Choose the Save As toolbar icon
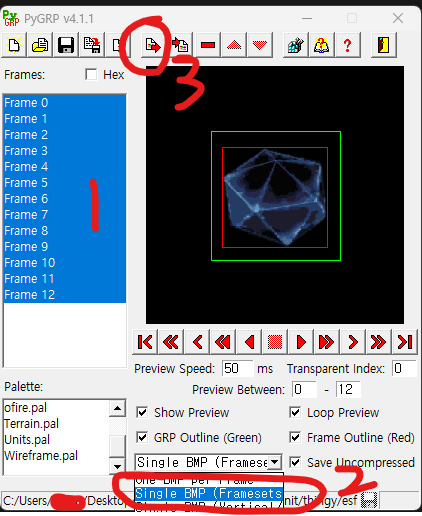The height and width of the screenshot is (516, 422). 92,45
